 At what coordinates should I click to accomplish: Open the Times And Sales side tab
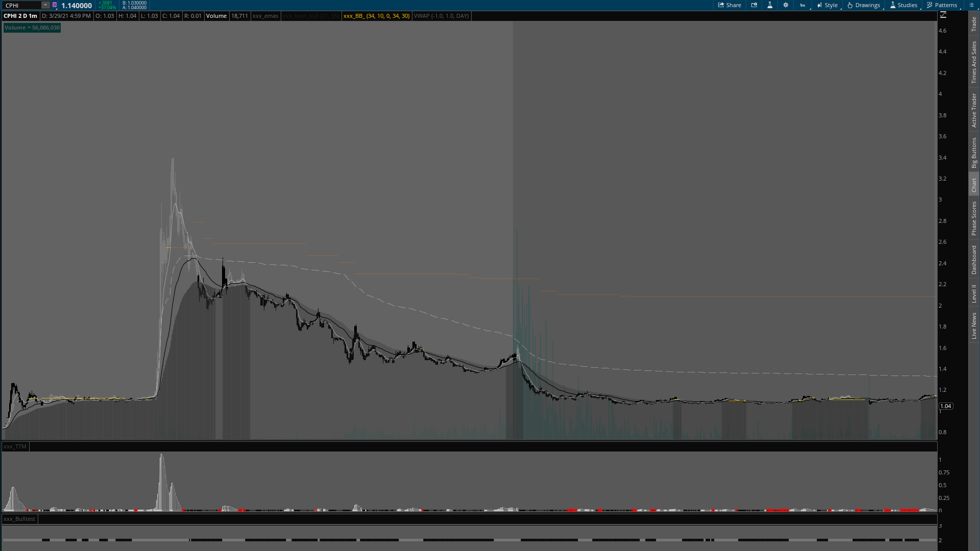pos(974,62)
